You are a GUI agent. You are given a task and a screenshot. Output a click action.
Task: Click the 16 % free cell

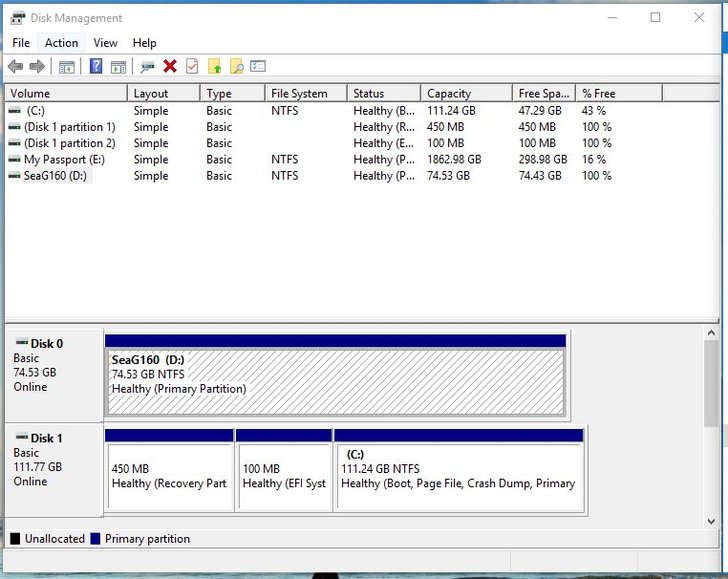point(594,159)
